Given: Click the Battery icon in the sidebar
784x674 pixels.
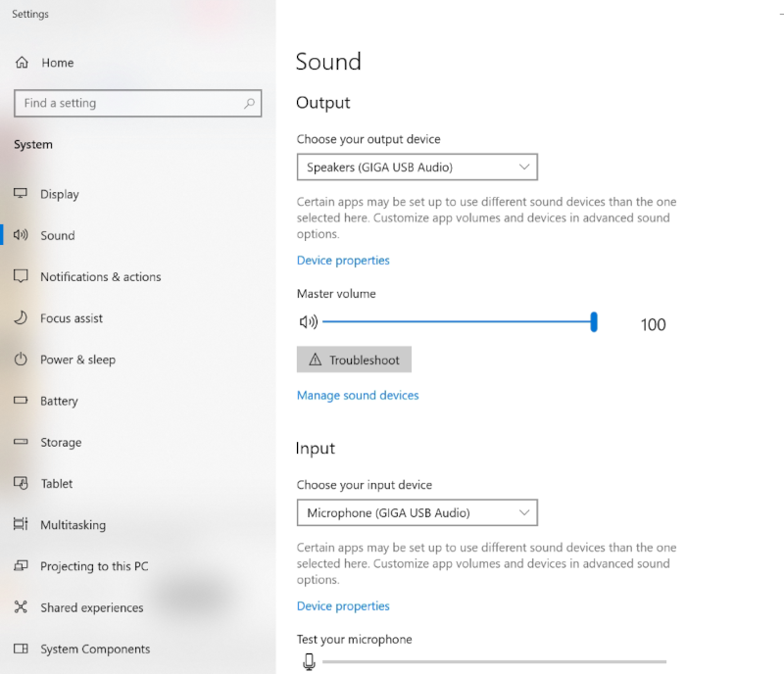Looking at the screenshot, I should click(x=21, y=401).
